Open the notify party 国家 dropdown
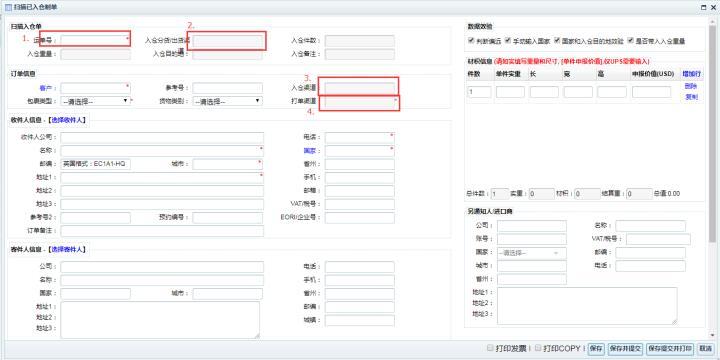 click(532, 253)
